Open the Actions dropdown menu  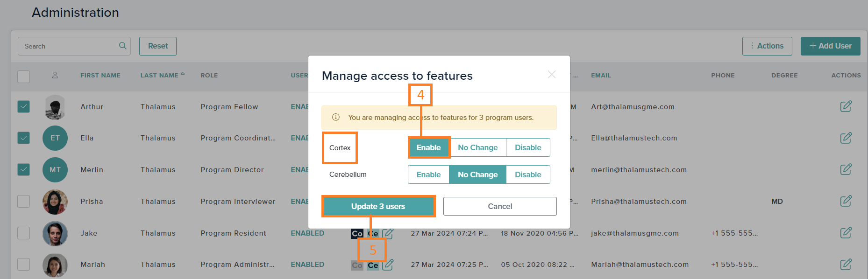[767, 46]
